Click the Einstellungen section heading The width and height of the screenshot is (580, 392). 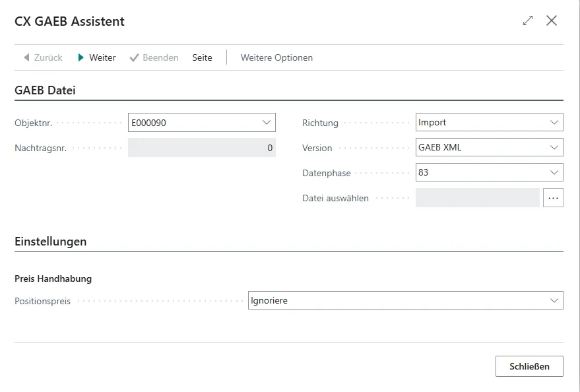(50, 242)
